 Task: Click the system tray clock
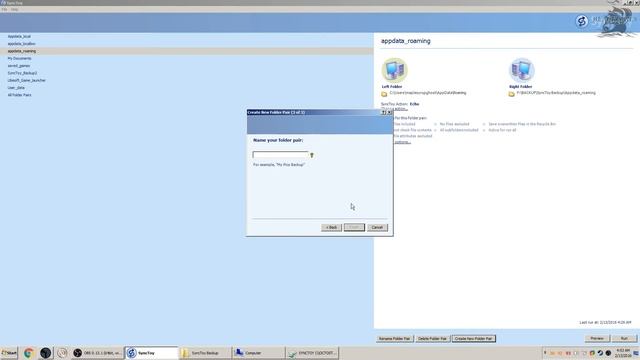pos(623,353)
